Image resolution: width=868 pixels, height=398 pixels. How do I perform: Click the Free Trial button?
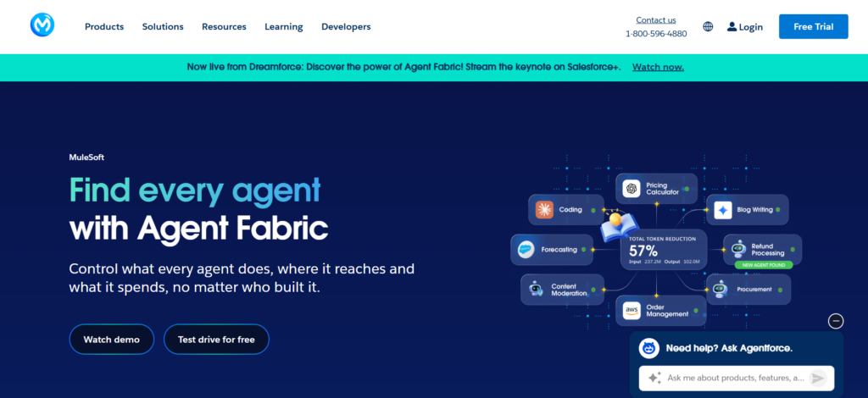click(x=813, y=26)
